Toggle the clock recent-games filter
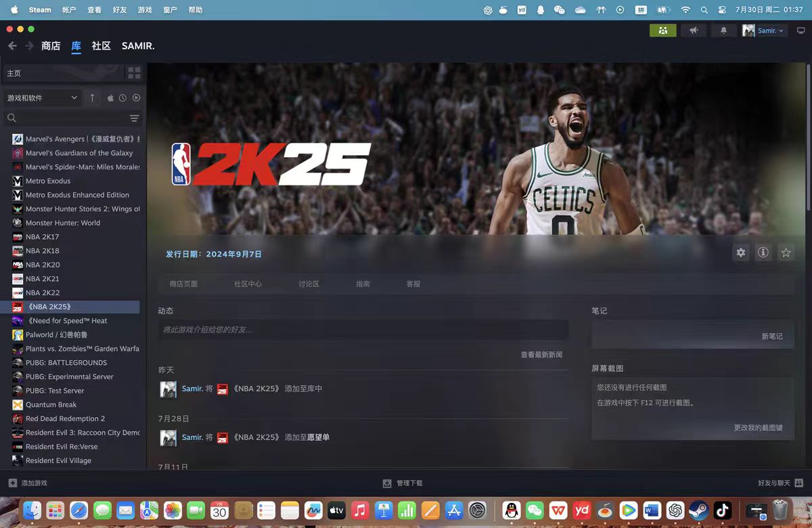This screenshot has height=528, width=812. (122, 97)
